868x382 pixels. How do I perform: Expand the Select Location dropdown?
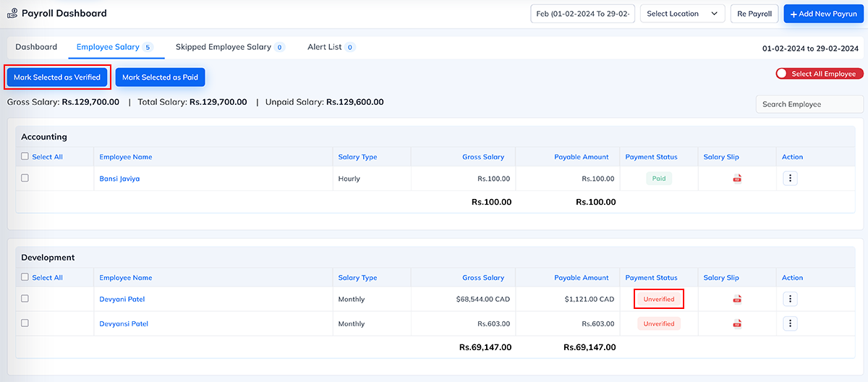click(x=682, y=14)
